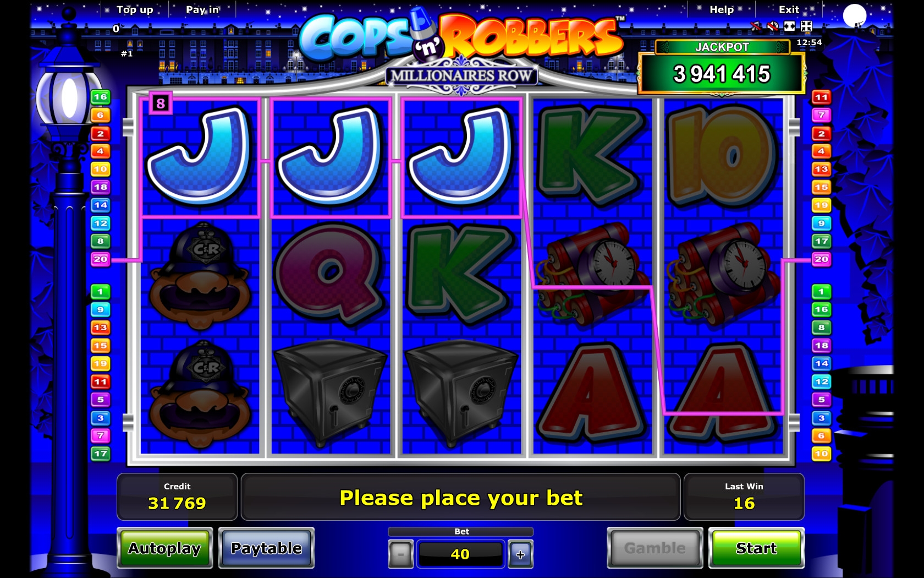Open the Pay in menu
Image resolution: width=924 pixels, height=578 pixels.
click(202, 9)
